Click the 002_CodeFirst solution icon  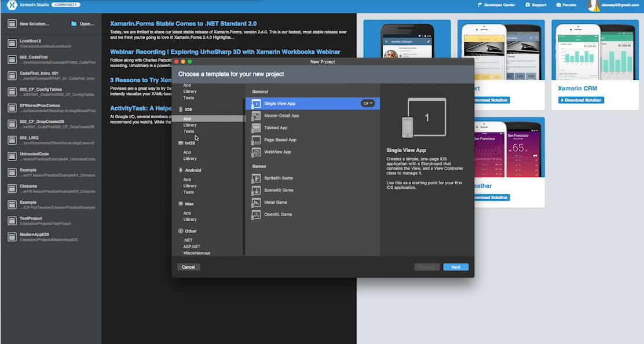pyautogui.click(x=12, y=59)
